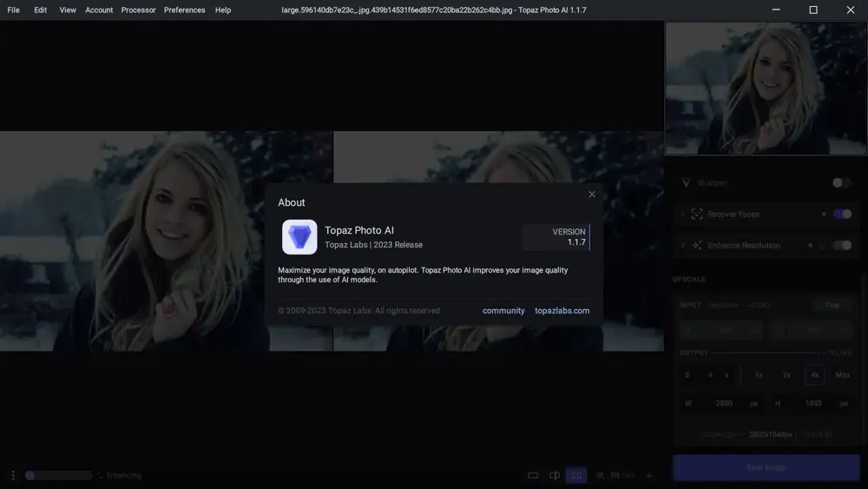This screenshot has height=489, width=868.
Task: Open the View menu
Action: tap(68, 10)
